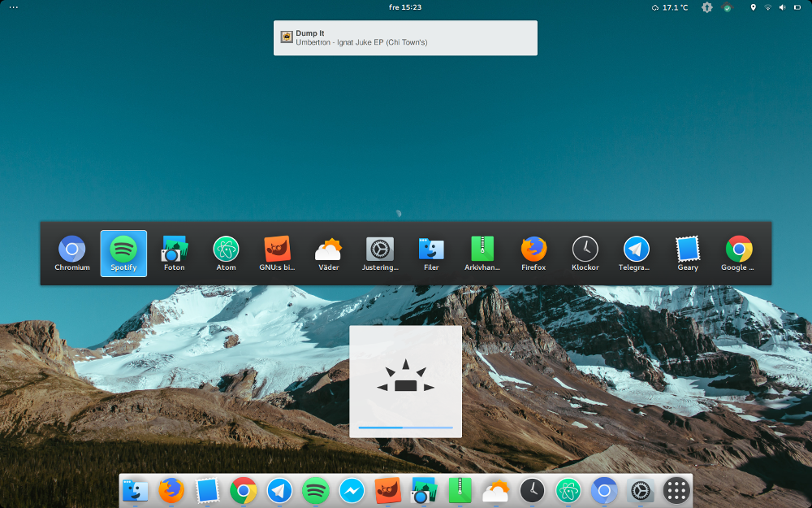This screenshot has height=508, width=812.
Task: Open the Photos camera icon in the dock
Action: (x=424, y=490)
